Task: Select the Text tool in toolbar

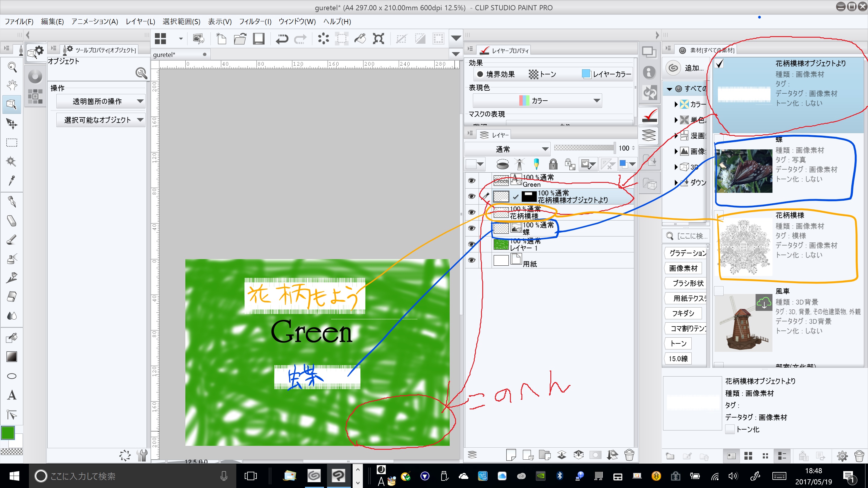Action: tap(12, 395)
